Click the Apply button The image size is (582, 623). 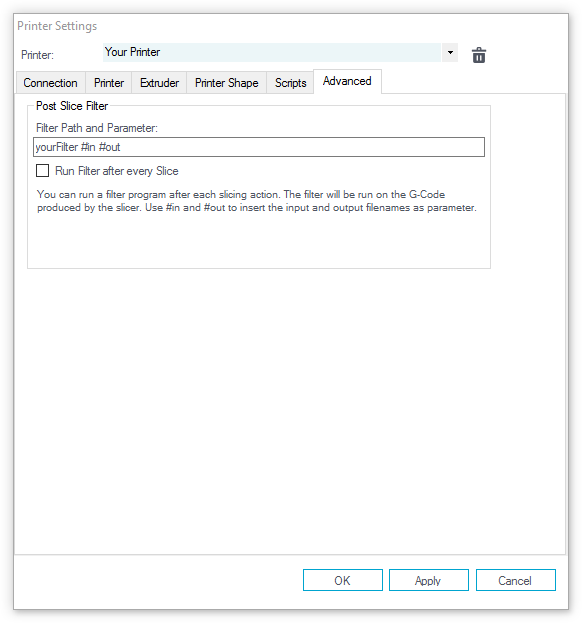pyautogui.click(x=428, y=580)
